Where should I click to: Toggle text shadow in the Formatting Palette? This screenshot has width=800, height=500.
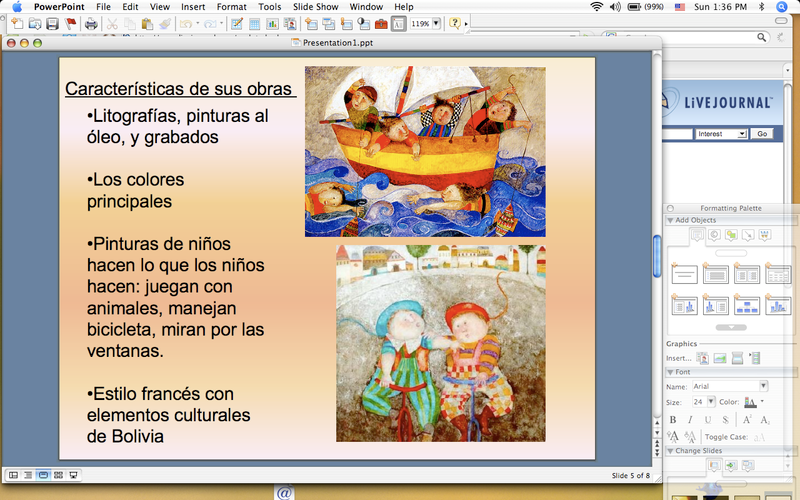click(x=725, y=419)
